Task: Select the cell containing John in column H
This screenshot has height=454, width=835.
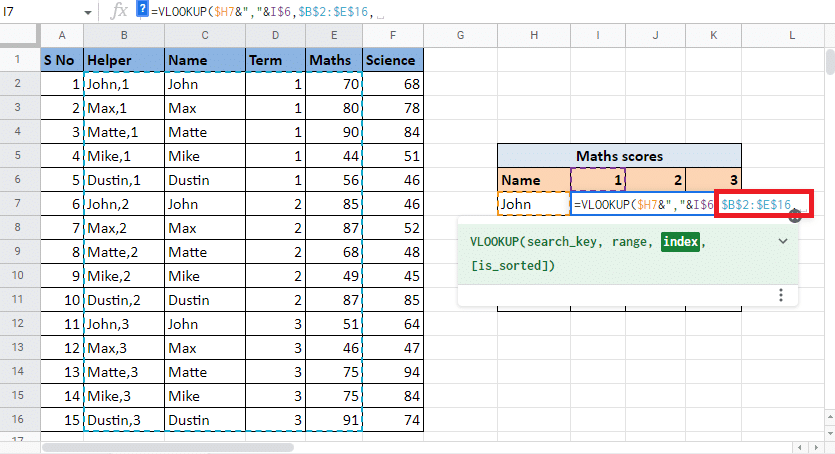Action: (x=533, y=204)
